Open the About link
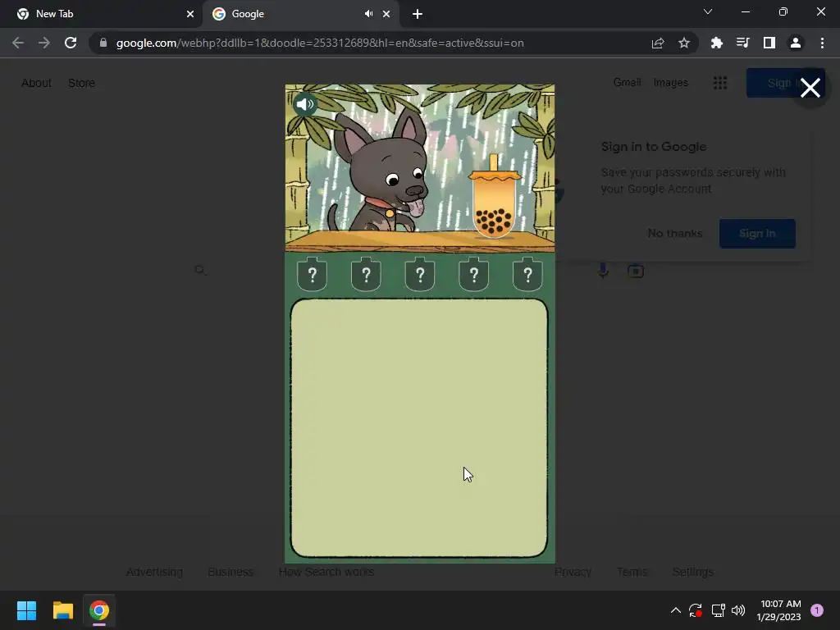840x630 pixels. [36, 83]
